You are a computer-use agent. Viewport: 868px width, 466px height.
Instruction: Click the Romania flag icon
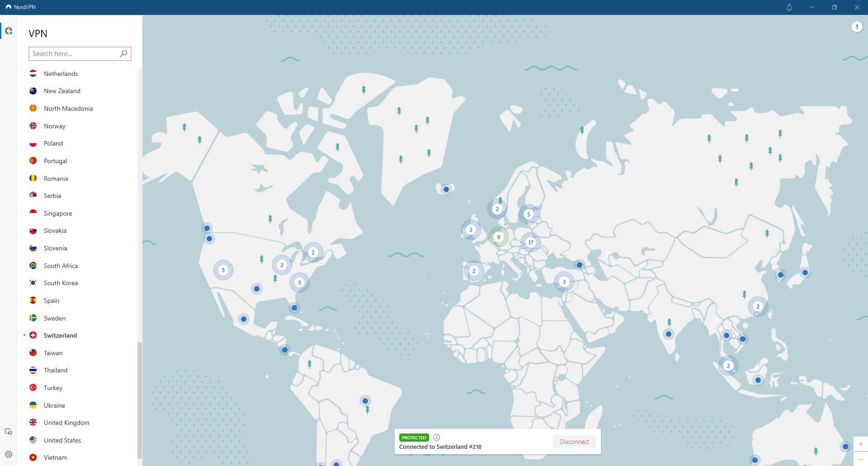click(33, 179)
